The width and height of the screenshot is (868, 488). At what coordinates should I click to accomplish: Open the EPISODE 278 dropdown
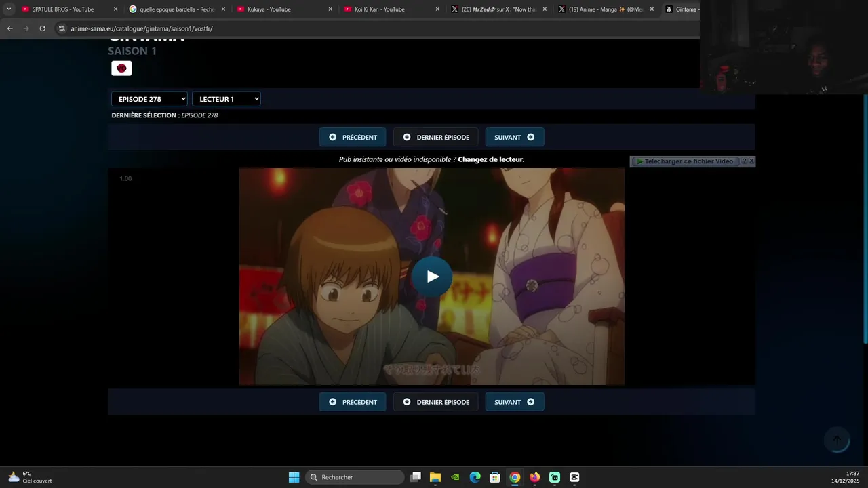coord(149,99)
